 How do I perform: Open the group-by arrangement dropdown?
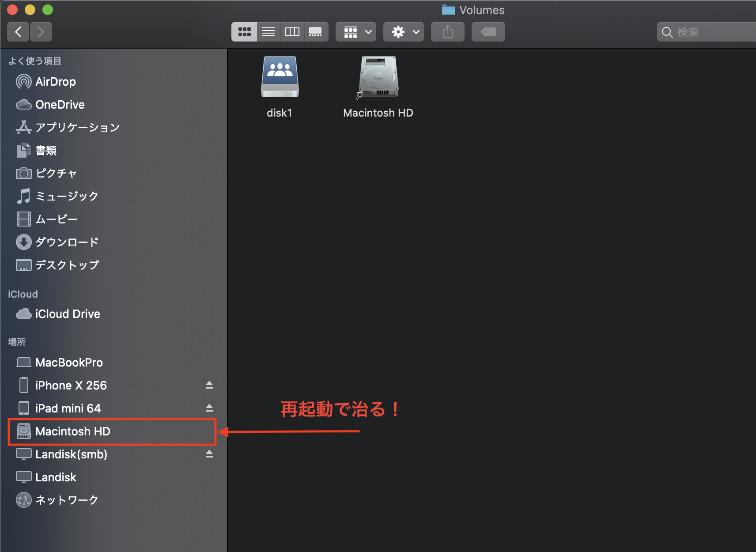point(356,32)
